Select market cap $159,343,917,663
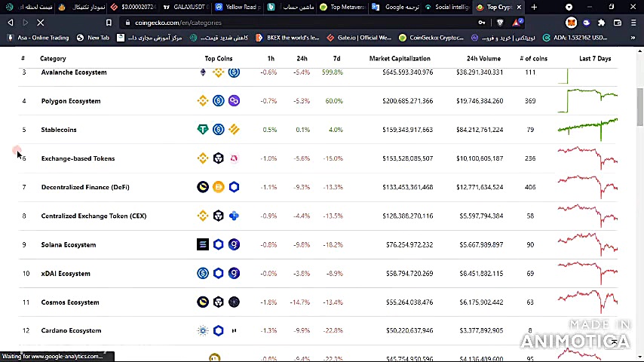Viewport: 644px width, 362px height. coord(407,130)
